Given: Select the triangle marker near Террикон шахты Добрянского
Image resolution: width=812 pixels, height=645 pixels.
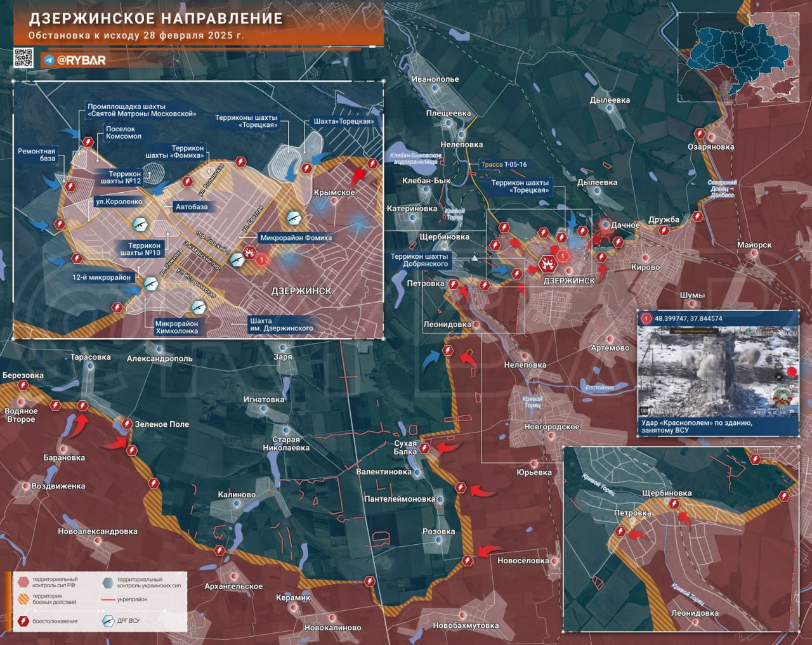Looking at the screenshot, I should [x=475, y=257].
